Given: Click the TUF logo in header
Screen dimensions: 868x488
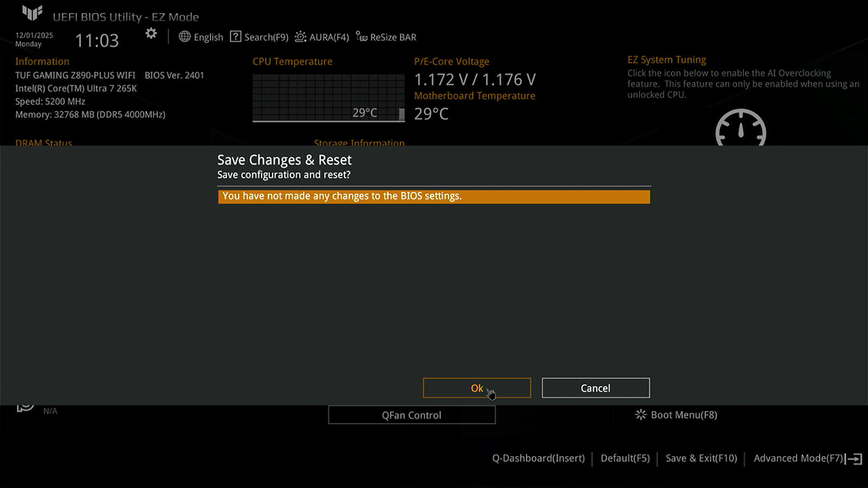Looking at the screenshot, I should point(32,13).
